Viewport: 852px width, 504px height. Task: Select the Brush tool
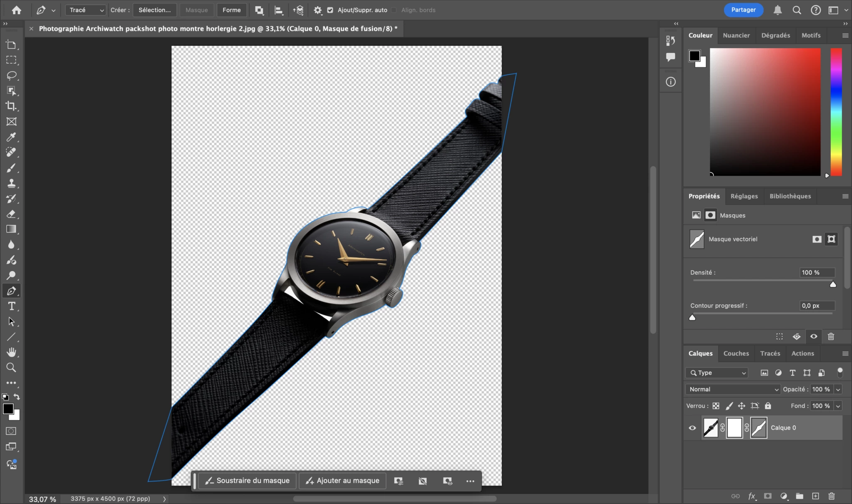coord(11,168)
